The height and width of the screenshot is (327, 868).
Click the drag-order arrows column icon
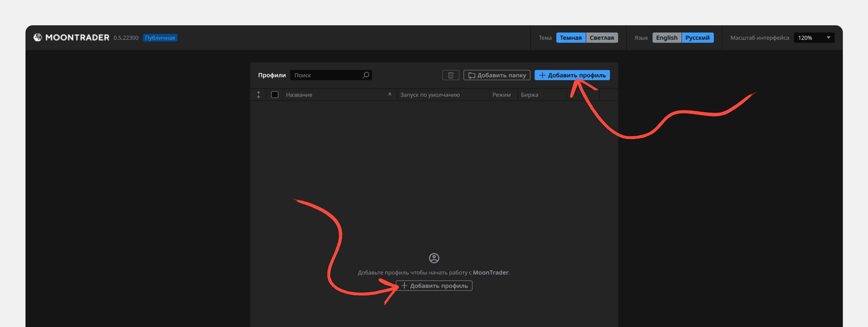(x=258, y=95)
